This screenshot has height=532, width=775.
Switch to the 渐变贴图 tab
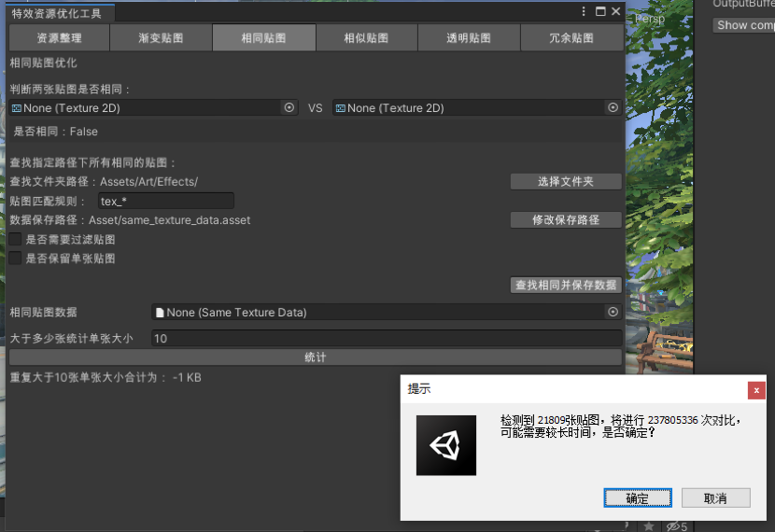tap(162, 38)
